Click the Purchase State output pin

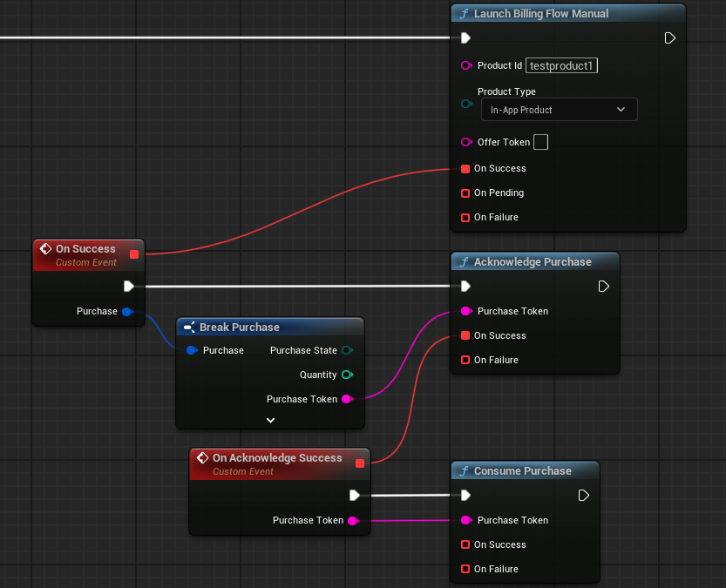click(x=347, y=351)
